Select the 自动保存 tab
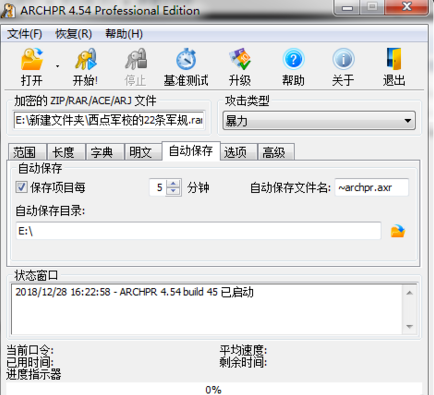The image size is (434, 395). click(x=191, y=151)
